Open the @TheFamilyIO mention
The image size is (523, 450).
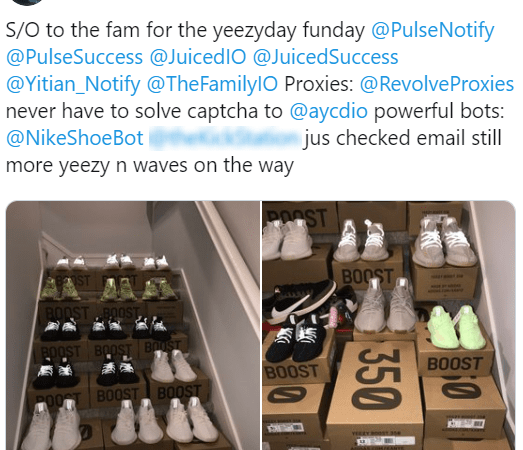212,84
